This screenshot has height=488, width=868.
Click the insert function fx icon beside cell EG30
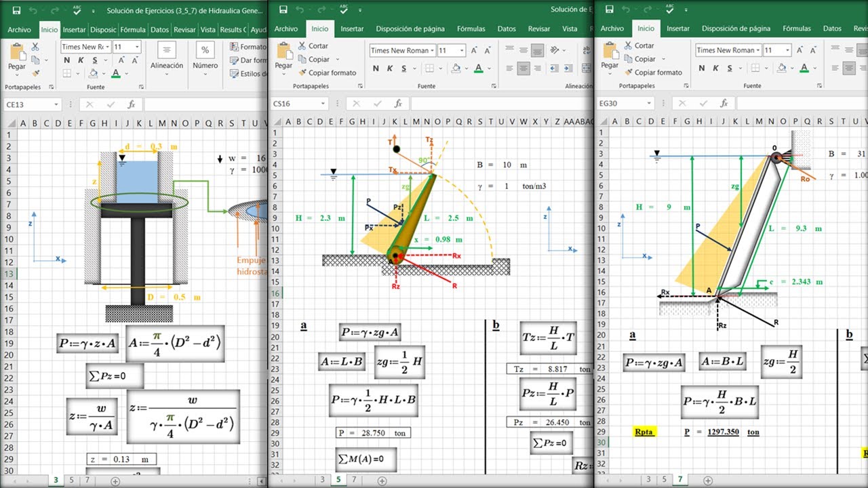pos(725,104)
